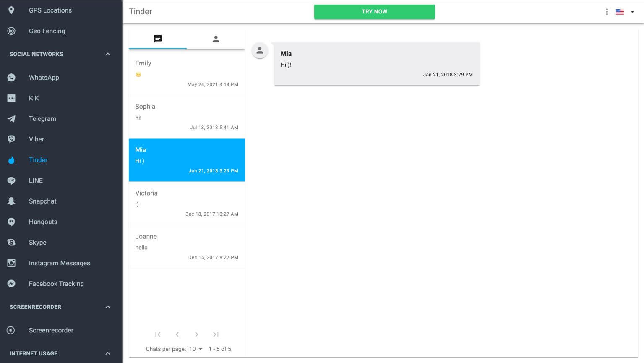
Task: Click the US flag language icon
Action: click(620, 12)
